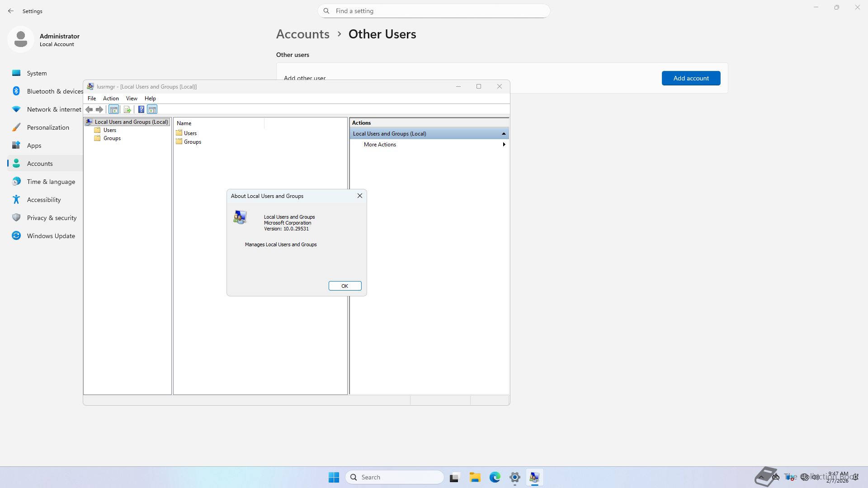Toggle Show/Hide Console Tree toolbar icon

pos(114,109)
